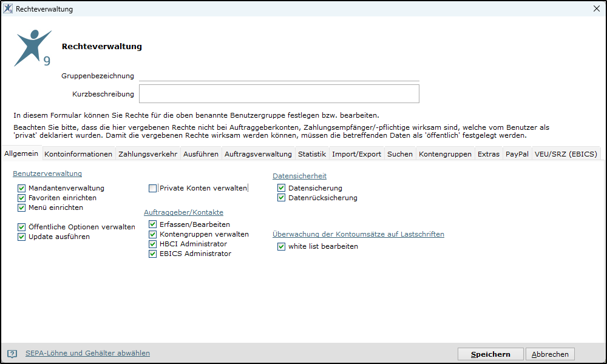Open the PayPal tab

click(517, 154)
